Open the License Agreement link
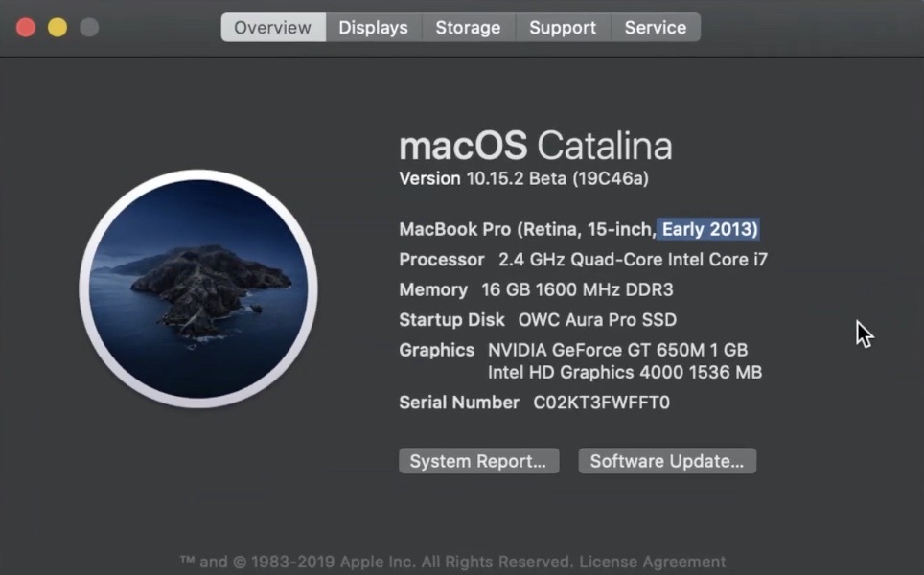Image resolution: width=924 pixels, height=575 pixels. click(652, 563)
